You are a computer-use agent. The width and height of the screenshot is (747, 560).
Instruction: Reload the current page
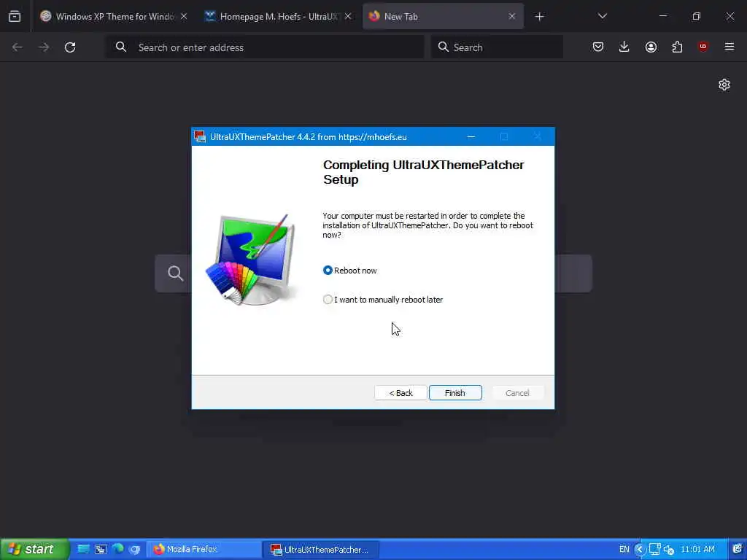[x=70, y=47]
